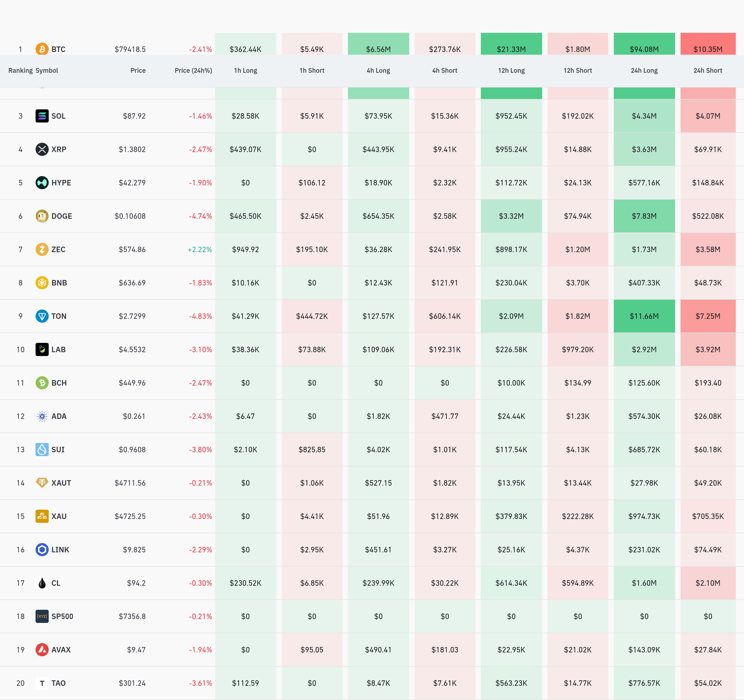Sort by the Ranking column header

(x=20, y=70)
